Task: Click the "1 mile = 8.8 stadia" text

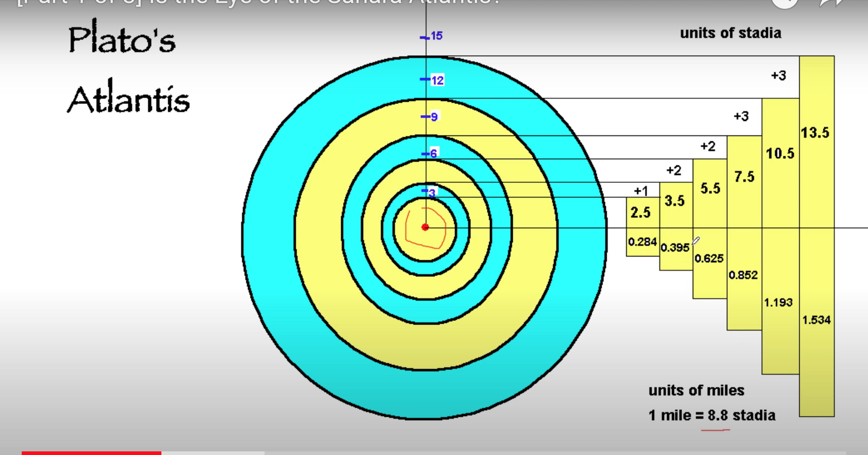Action: pyautogui.click(x=712, y=415)
